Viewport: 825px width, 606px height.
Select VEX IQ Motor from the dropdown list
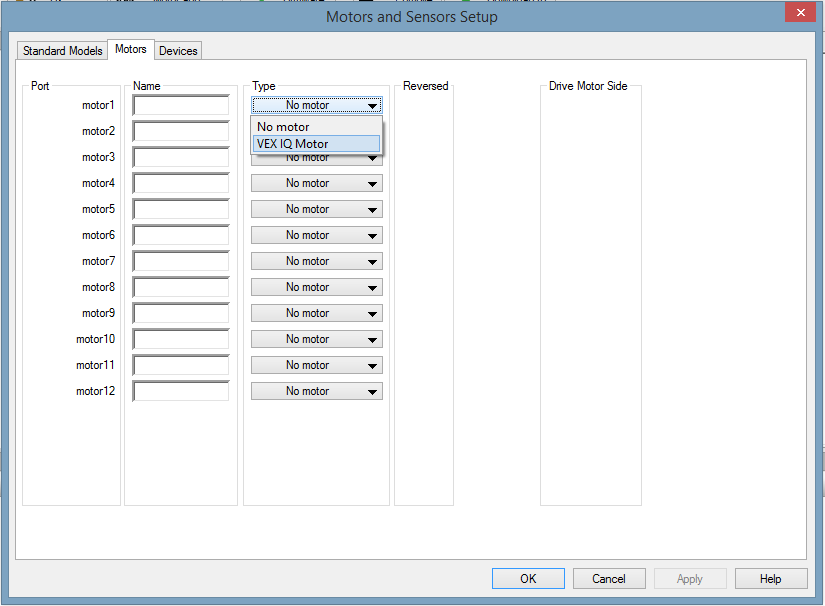pyautogui.click(x=316, y=144)
